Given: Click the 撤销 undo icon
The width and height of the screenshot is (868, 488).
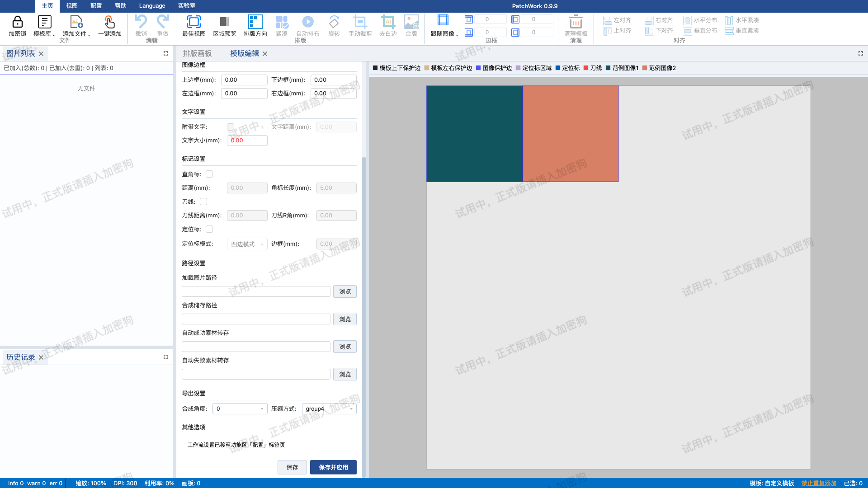Looking at the screenshot, I should [141, 22].
